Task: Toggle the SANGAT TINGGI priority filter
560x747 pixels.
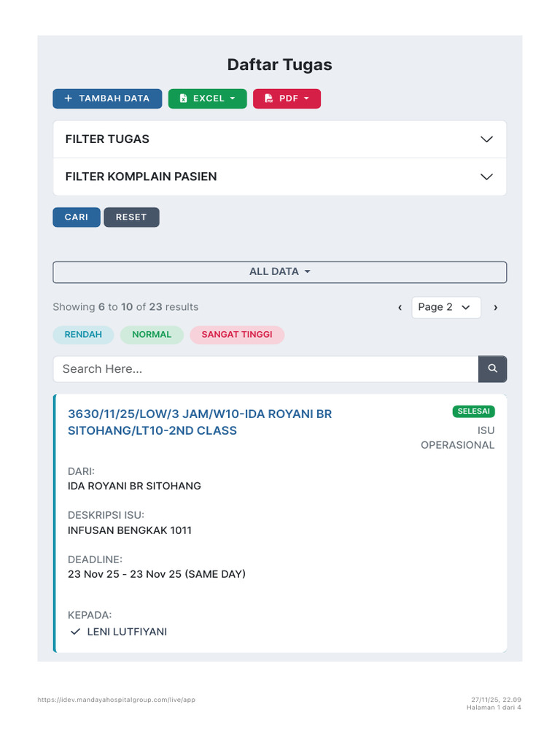Action: click(237, 334)
